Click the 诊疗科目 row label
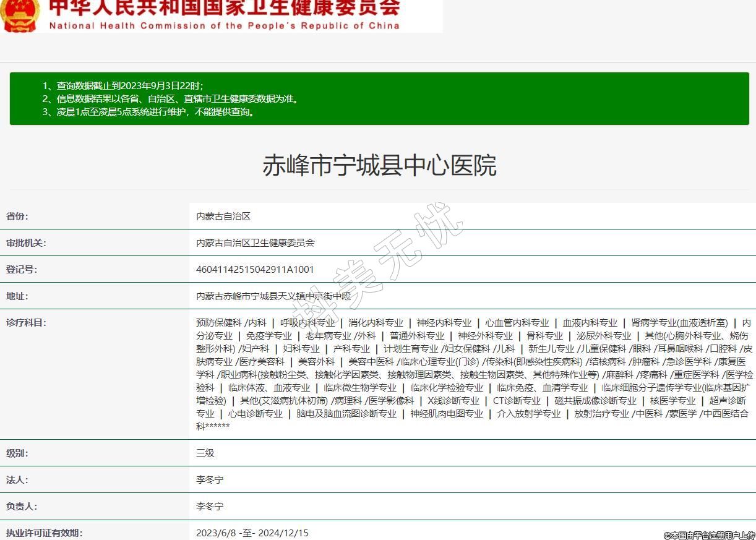 click(26, 322)
